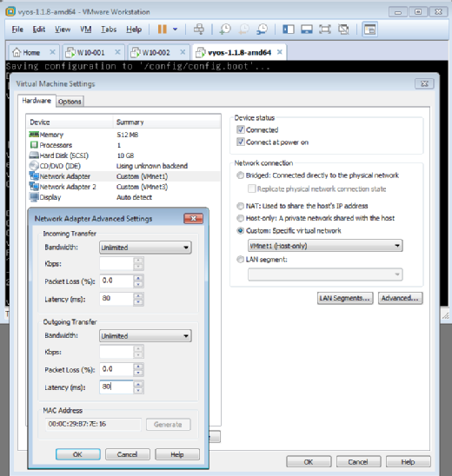This screenshot has width=452, height=476.
Task: Click the LAN Segments... button
Action: click(345, 298)
